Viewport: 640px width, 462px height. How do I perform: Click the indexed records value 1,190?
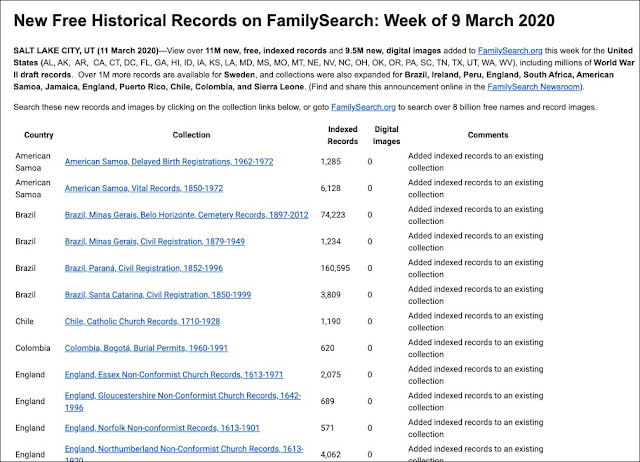pyautogui.click(x=331, y=321)
